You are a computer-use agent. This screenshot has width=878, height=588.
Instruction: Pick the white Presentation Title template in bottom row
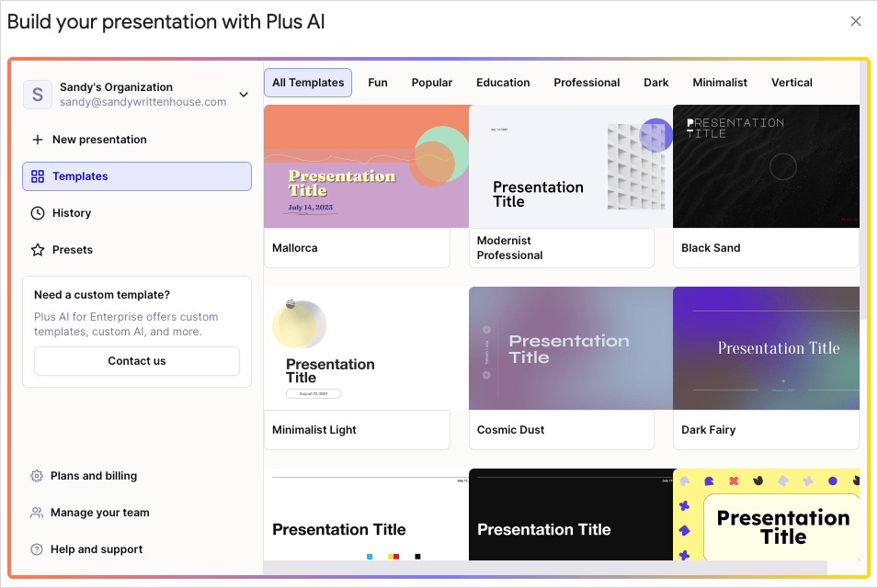(366, 514)
